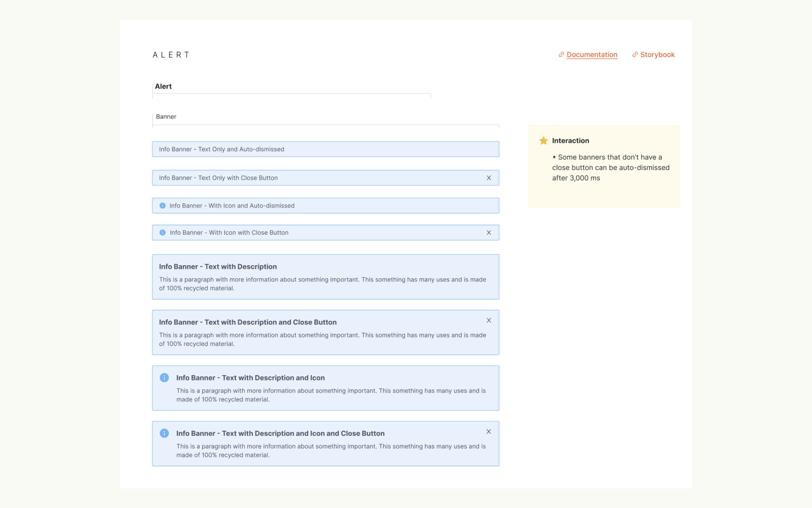This screenshot has height=508, width=812.
Task: Click the Info Banner - Text with Description title
Action: click(x=218, y=267)
